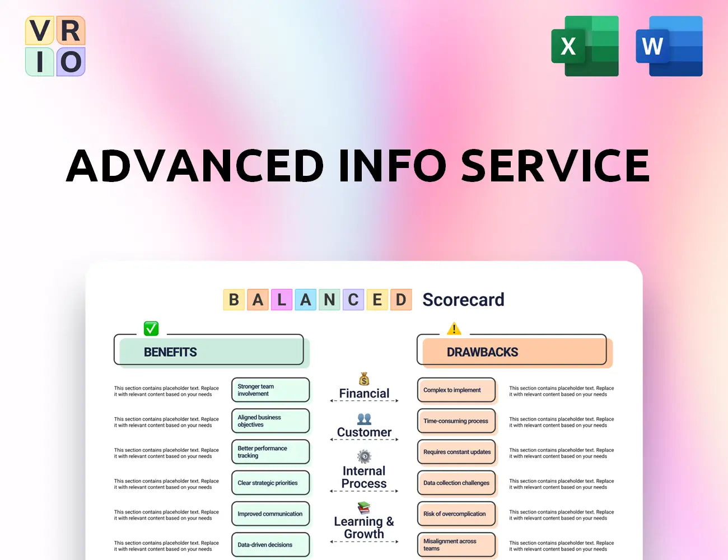Select the Aligned business objectives box
Screen dimensions: 728x560
tap(271, 421)
